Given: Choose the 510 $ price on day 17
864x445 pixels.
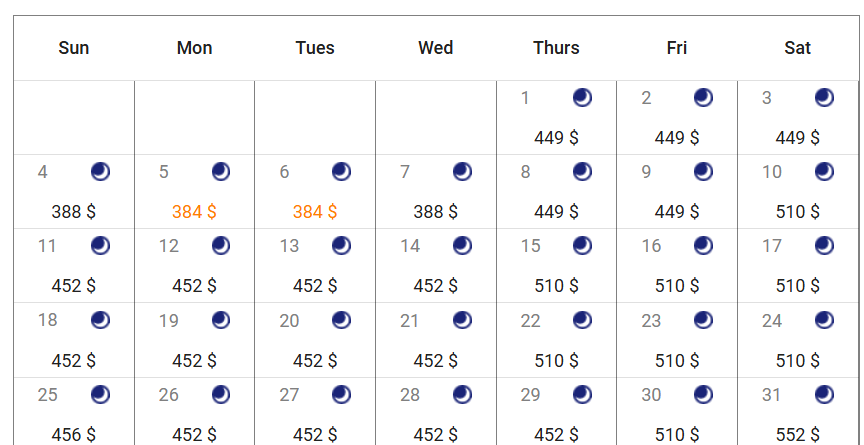Looking at the screenshot, I should click(x=797, y=286).
